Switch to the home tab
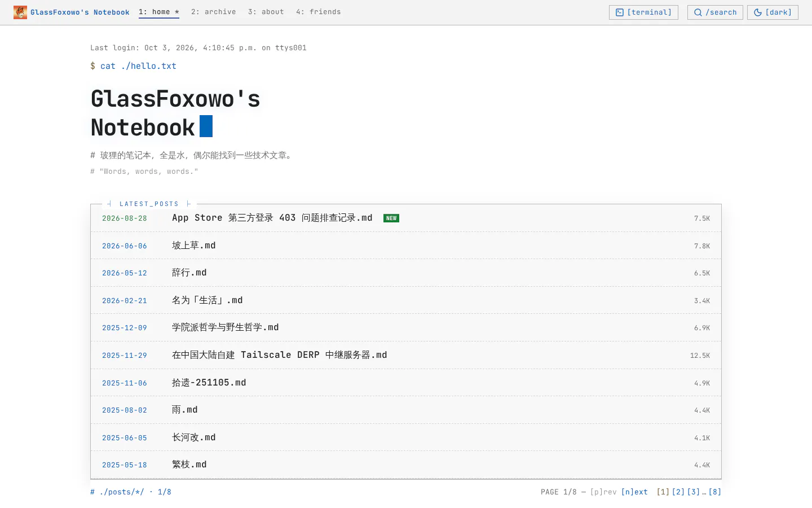The height and width of the screenshot is (508, 812). point(159,12)
